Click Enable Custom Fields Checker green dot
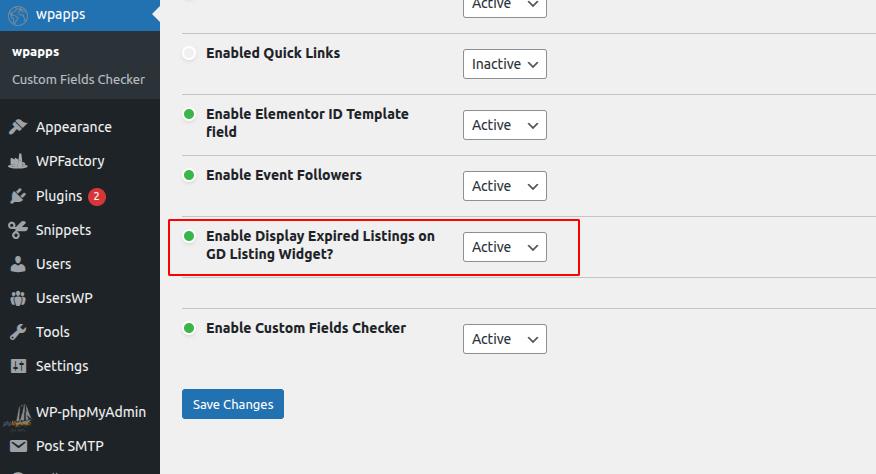Screen dimensions: 876x474 (189, 328)
